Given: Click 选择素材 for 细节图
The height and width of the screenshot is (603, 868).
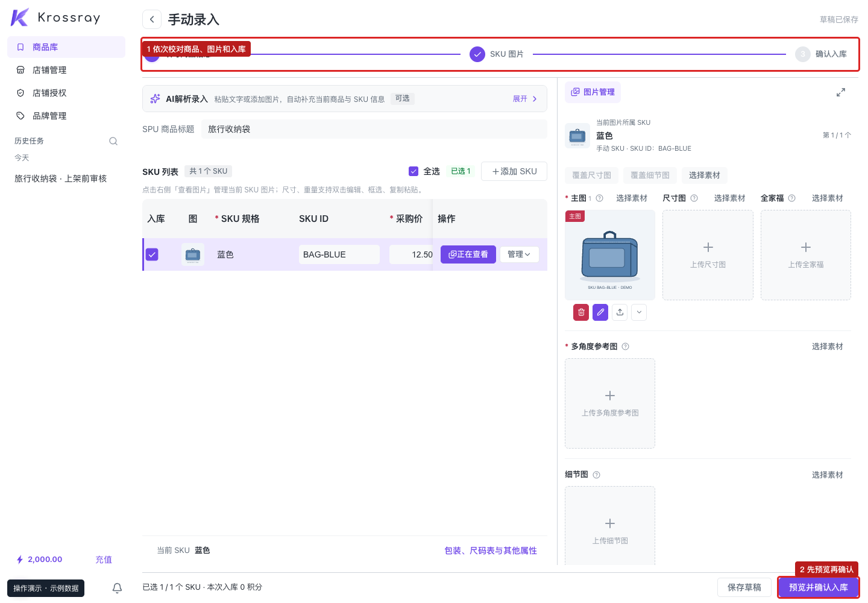Looking at the screenshot, I should tap(828, 475).
